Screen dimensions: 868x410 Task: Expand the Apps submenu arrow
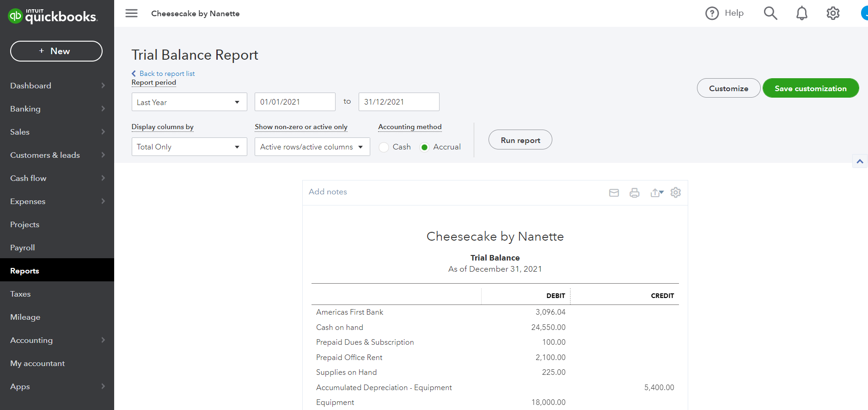tap(103, 386)
